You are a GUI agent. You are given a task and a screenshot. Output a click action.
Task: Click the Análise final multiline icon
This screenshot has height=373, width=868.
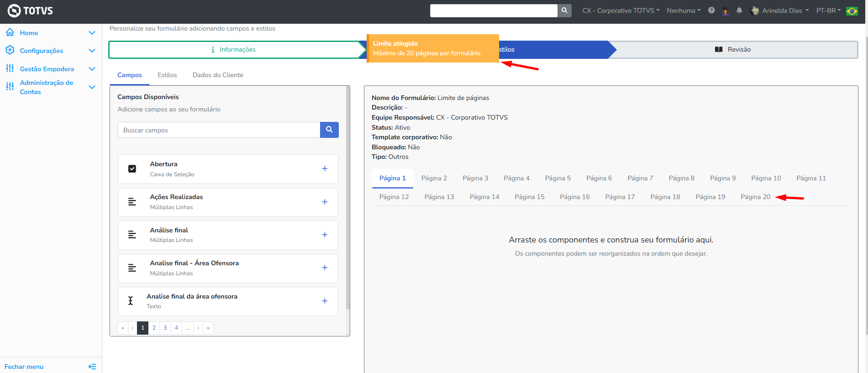[132, 235]
